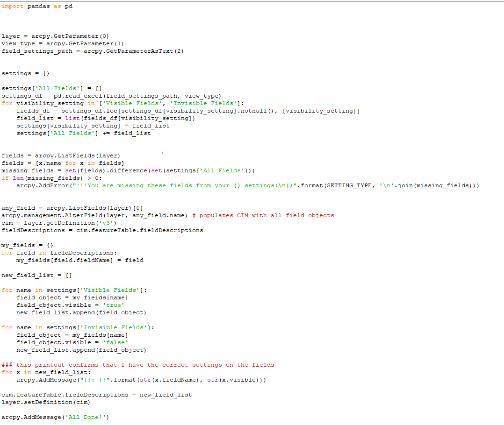Click the fields_df = settings_df.loc line
Viewport: 504px width, 425px height.
coord(188,111)
